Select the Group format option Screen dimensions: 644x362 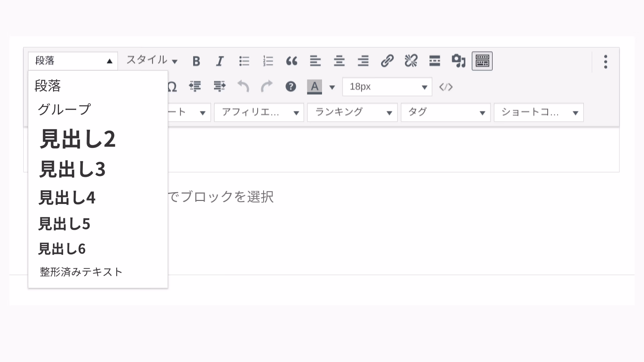[x=64, y=109]
